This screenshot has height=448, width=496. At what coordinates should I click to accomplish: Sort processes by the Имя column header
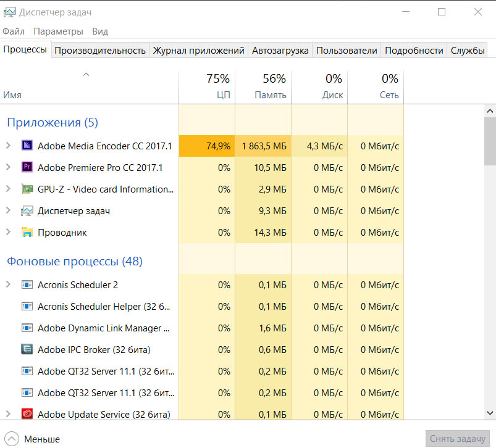89,86
